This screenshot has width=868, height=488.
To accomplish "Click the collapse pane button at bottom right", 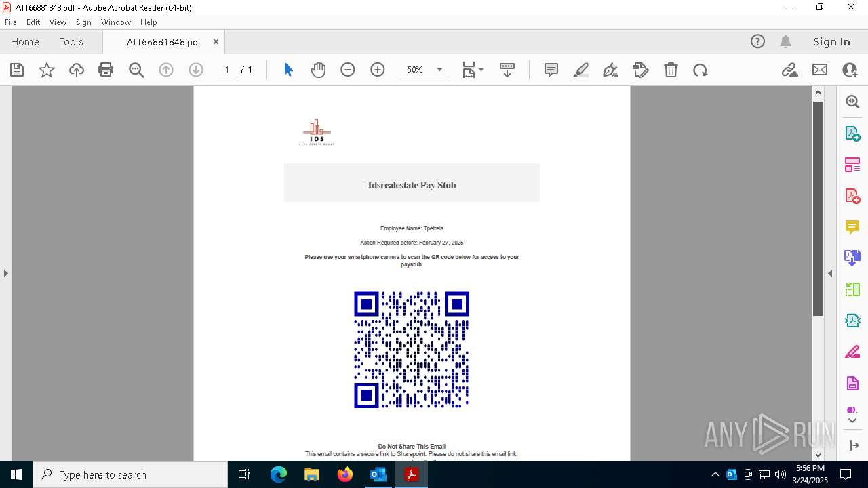I will (x=854, y=445).
